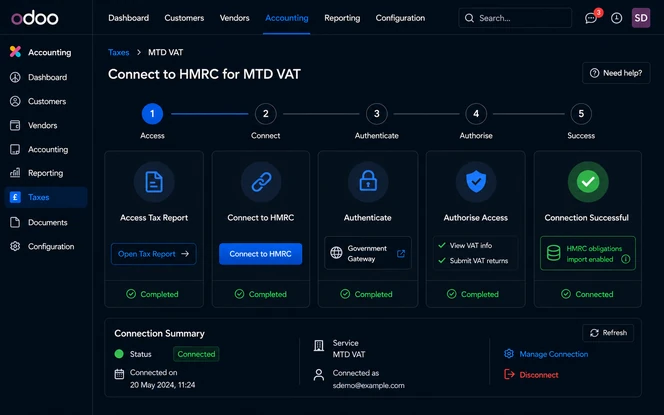Image resolution: width=664 pixels, height=415 pixels.
Task: Open the Reporting top menu
Action: 342,18
